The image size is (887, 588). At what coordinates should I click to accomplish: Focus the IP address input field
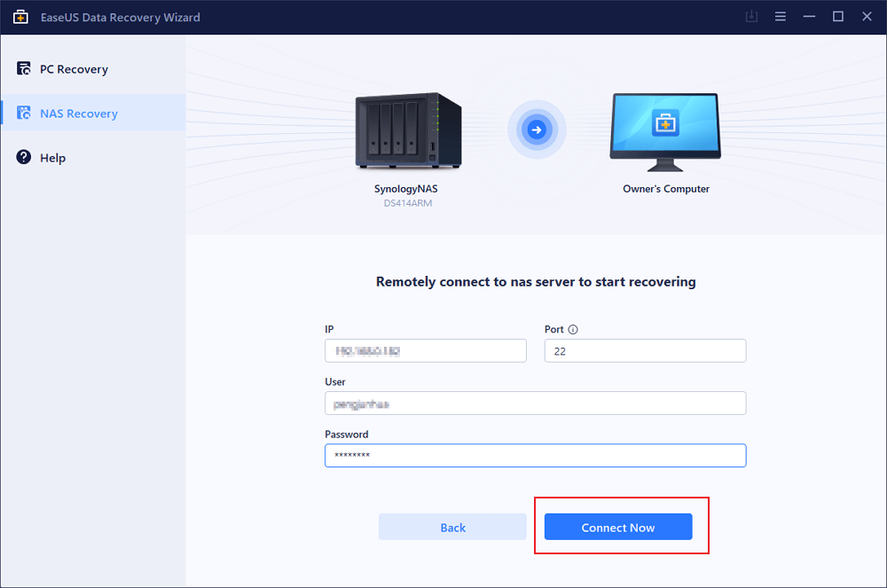click(426, 351)
